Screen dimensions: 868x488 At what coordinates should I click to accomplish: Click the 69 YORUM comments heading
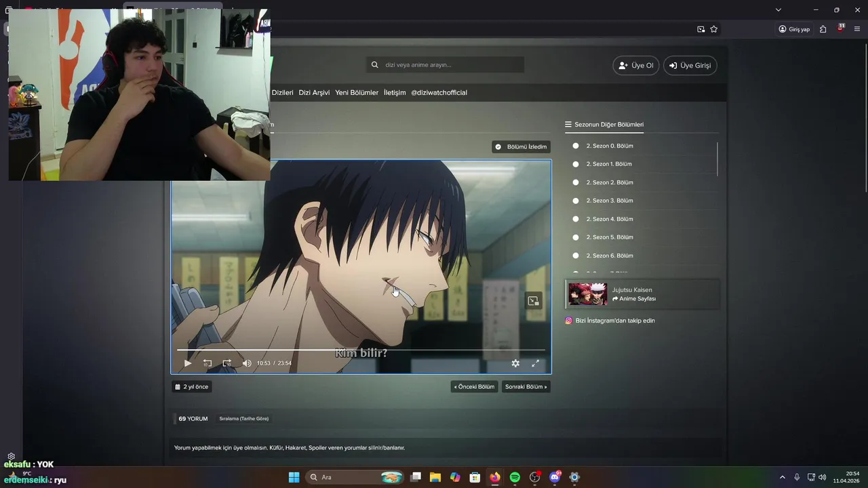193,419
